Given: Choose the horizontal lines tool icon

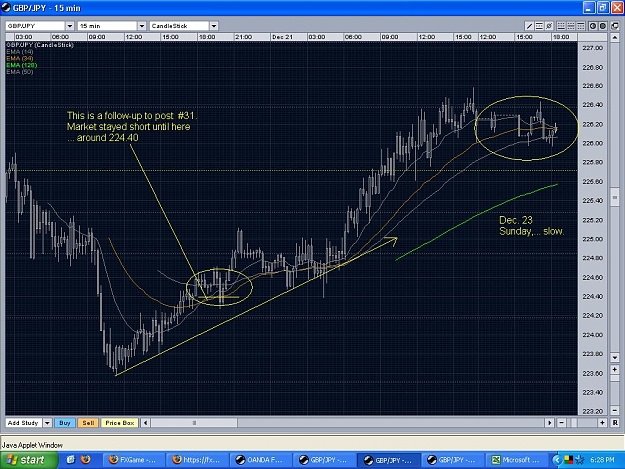Looking at the screenshot, I should [539, 26].
